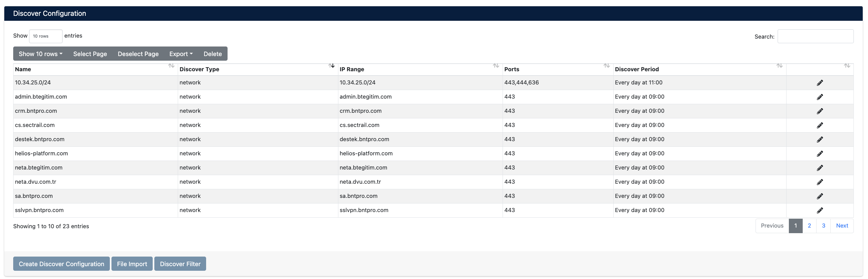Open the File Import button

point(132,264)
